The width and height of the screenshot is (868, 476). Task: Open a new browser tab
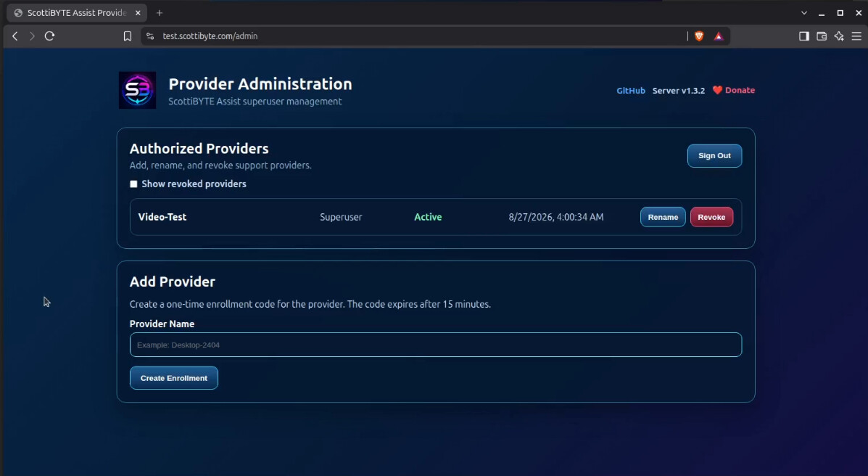click(x=160, y=13)
